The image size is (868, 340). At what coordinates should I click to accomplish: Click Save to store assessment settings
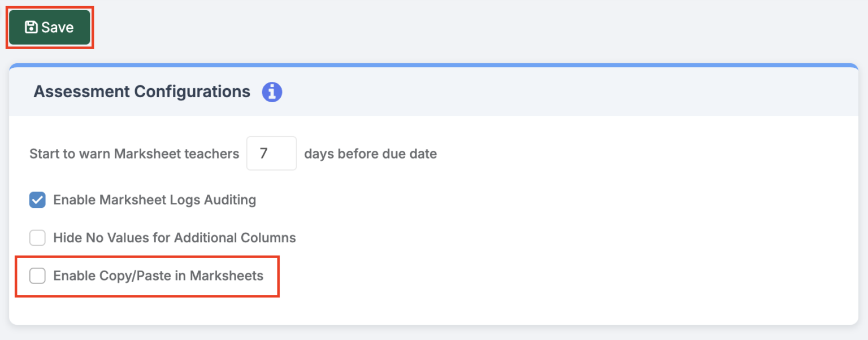49,27
